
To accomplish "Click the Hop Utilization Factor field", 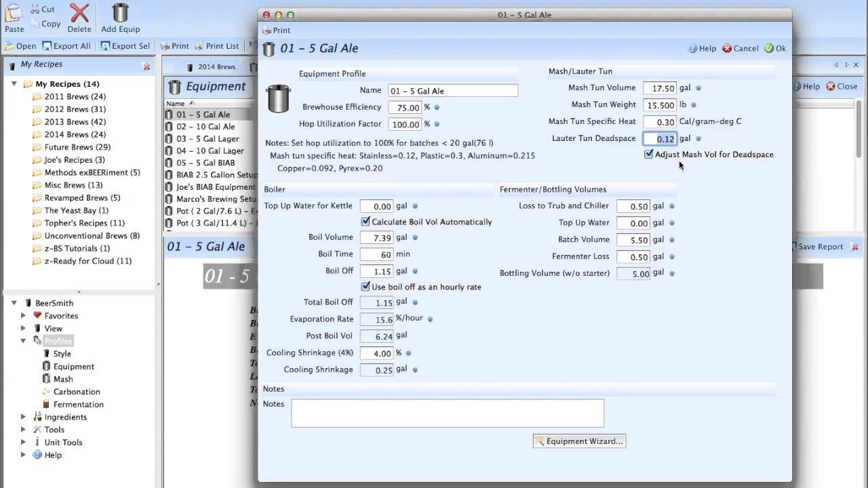I will 405,124.
